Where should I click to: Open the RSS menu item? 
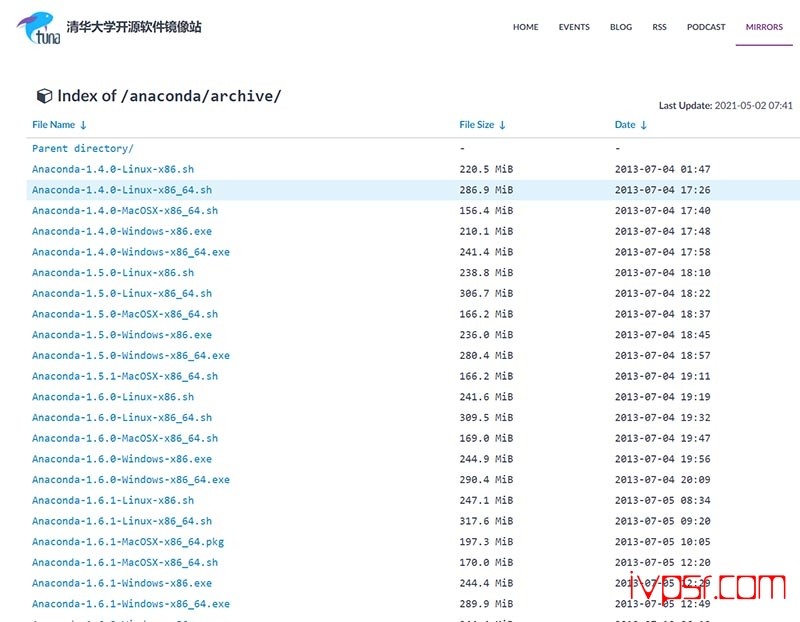pos(659,27)
